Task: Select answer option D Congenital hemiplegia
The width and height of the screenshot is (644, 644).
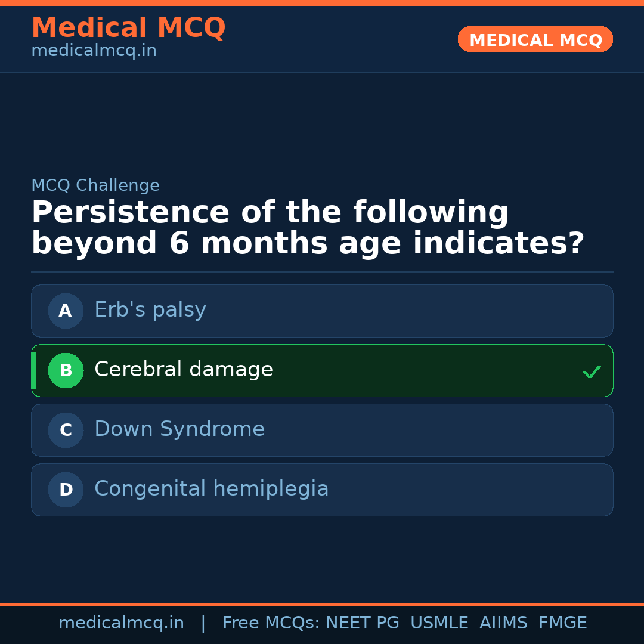Action: coord(322,490)
